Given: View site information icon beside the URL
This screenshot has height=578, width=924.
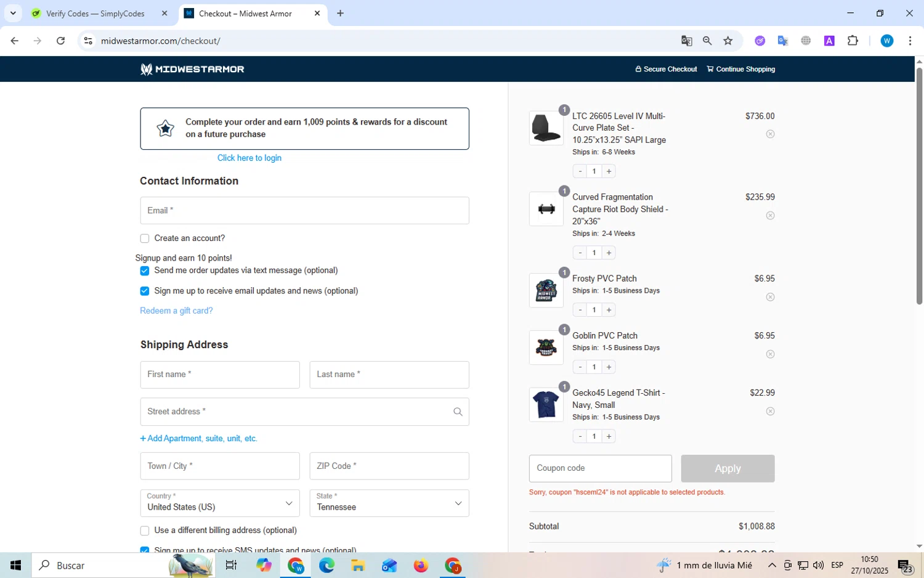Looking at the screenshot, I should click(88, 41).
